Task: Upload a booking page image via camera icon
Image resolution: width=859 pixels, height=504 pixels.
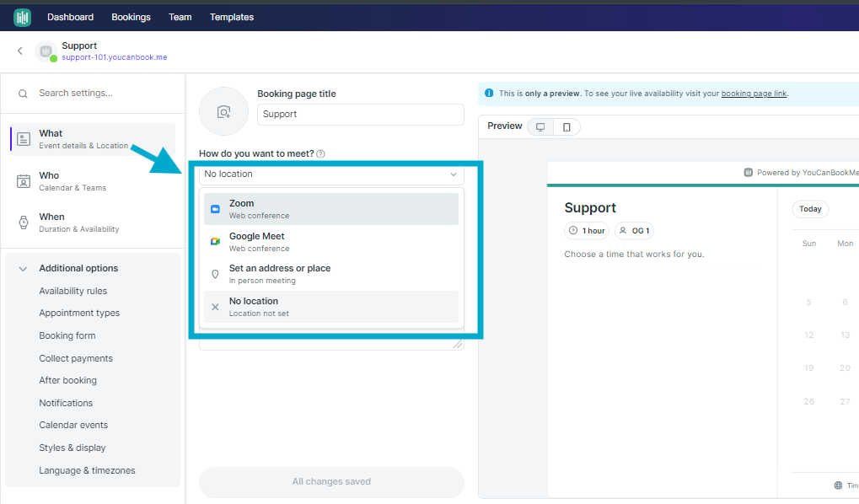Action: (x=223, y=112)
